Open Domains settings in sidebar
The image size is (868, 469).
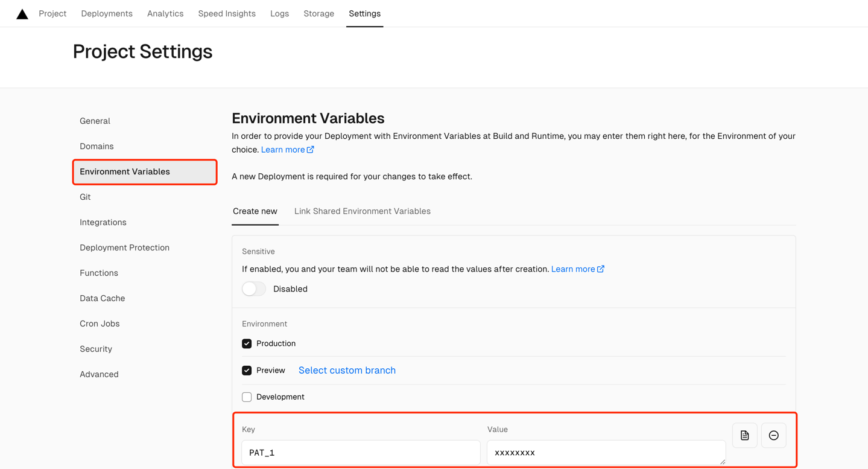point(97,147)
